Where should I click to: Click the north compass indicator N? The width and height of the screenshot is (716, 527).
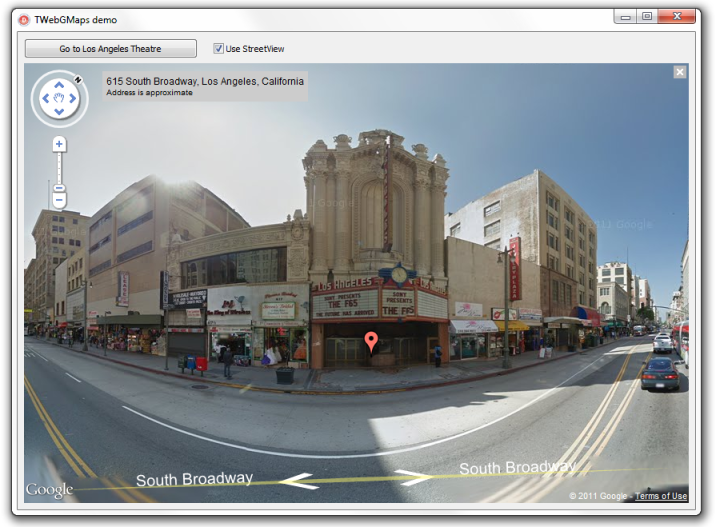(78, 79)
